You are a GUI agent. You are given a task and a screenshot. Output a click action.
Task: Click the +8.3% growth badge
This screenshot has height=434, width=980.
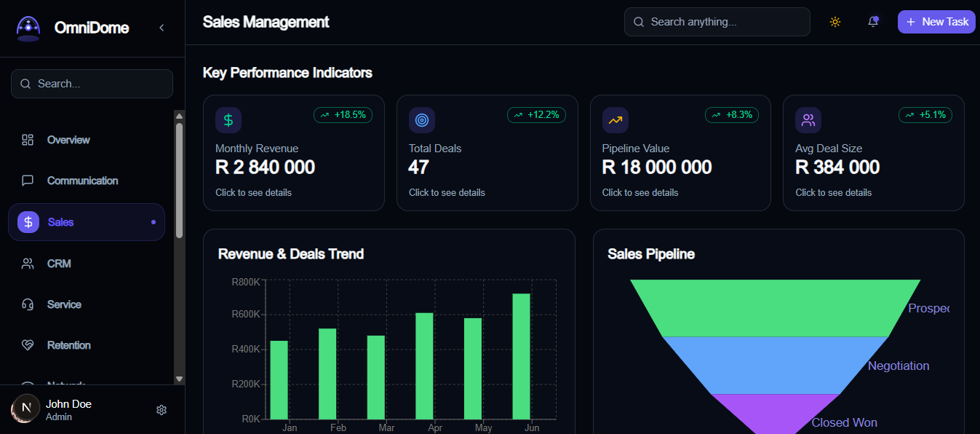(732, 115)
